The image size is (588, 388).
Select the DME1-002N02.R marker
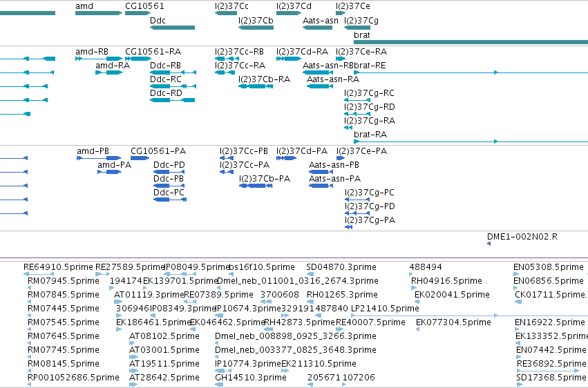click(489, 244)
